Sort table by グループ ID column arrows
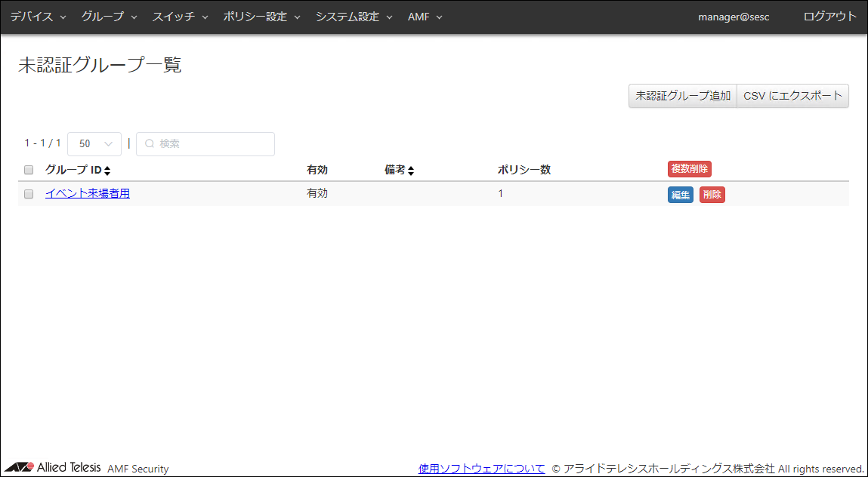Viewport: 868px width, 477px height. pos(107,171)
